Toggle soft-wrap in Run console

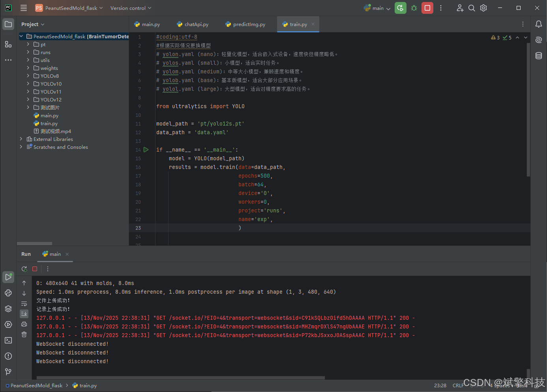pos(24,304)
